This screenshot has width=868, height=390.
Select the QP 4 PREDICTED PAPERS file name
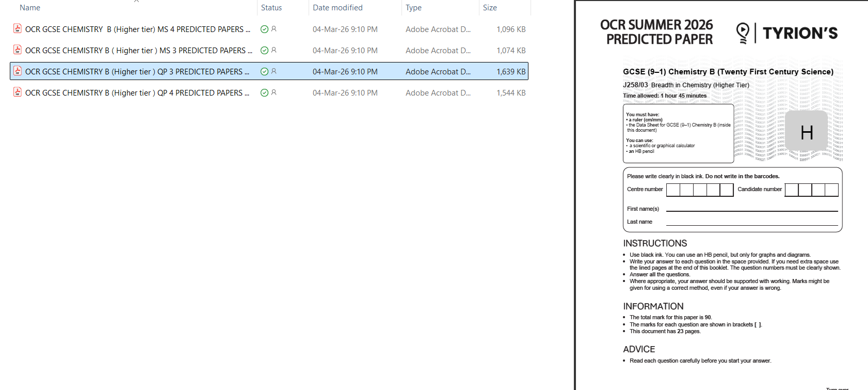pos(137,93)
